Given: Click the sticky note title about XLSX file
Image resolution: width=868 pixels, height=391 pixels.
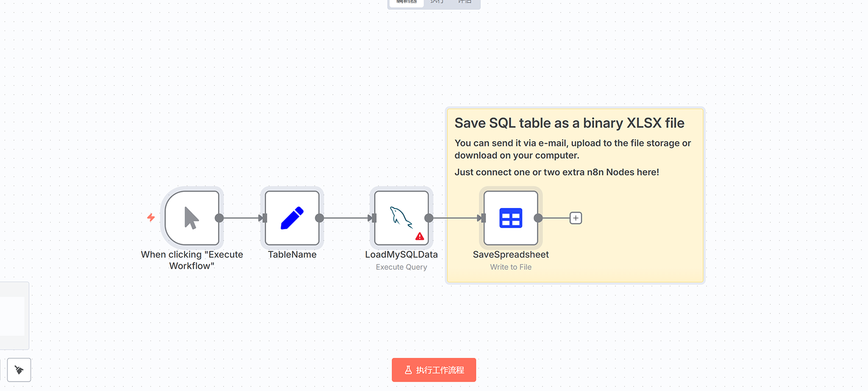Looking at the screenshot, I should point(569,123).
